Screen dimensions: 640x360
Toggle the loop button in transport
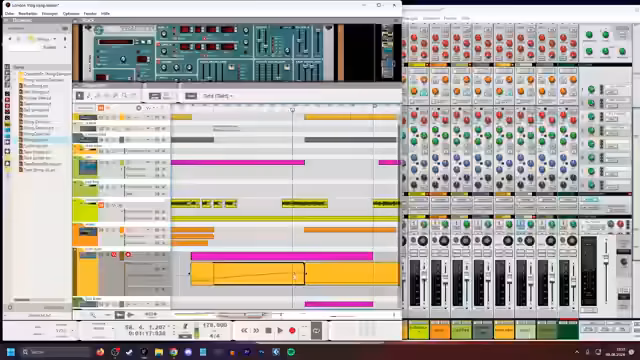316,331
